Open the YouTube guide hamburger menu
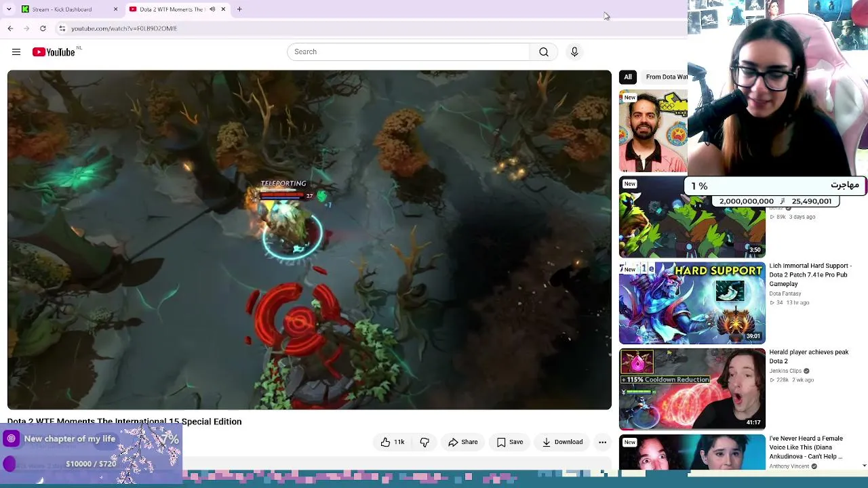 pyautogui.click(x=16, y=52)
